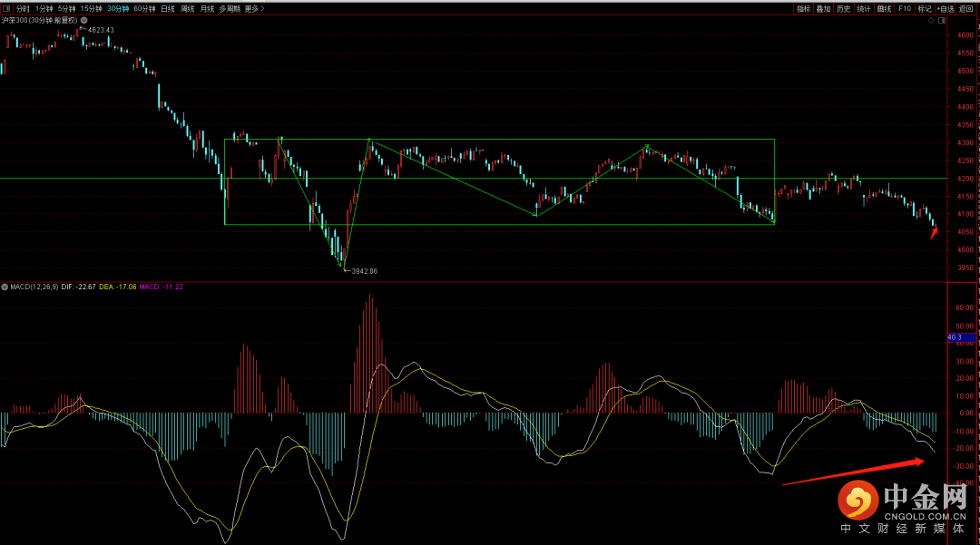980x545 pixels.
Task: Click the small panel toggle icon beside diamond
Action: 943,19
